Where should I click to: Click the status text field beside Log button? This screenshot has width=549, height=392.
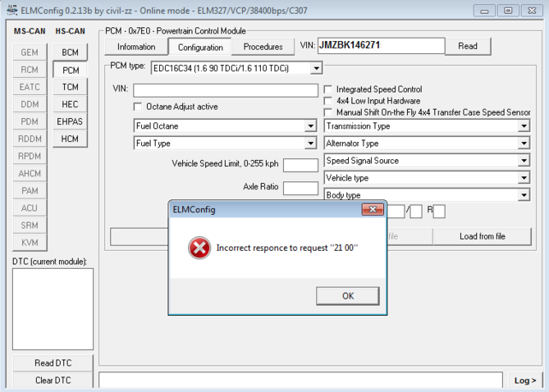(300, 380)
